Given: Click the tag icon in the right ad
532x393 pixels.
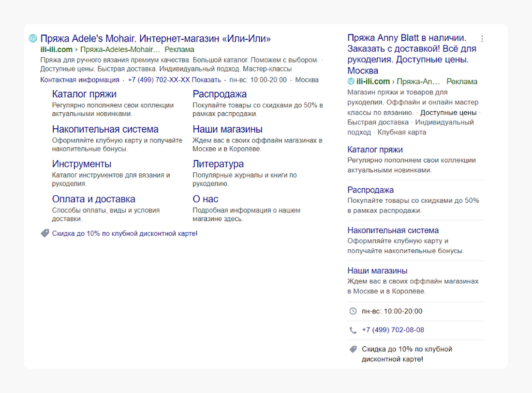Looking at the screenshot, I should [x=353, y=349].
